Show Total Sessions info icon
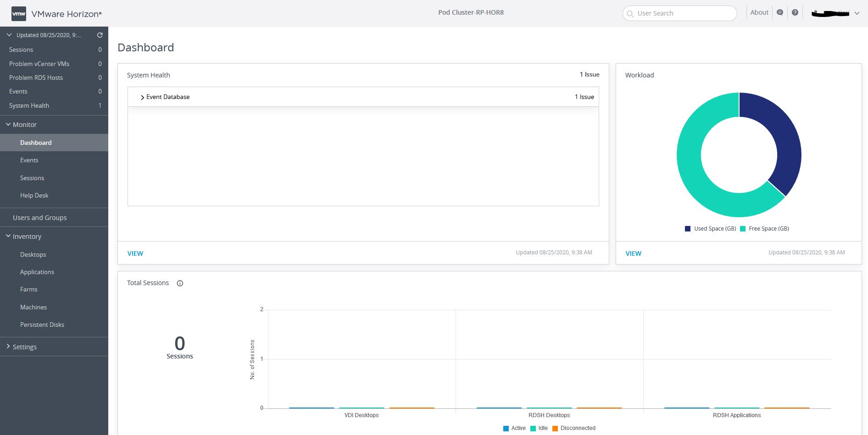 [x=180, y=283]
